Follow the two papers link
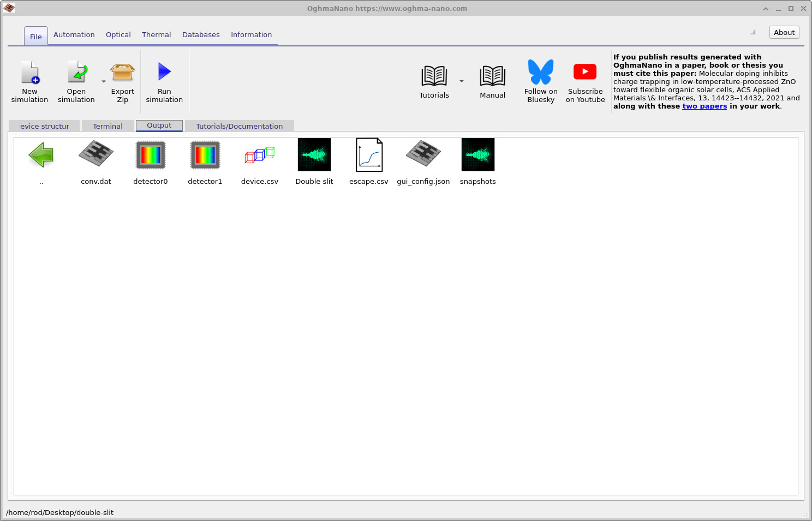 (704, 106)
